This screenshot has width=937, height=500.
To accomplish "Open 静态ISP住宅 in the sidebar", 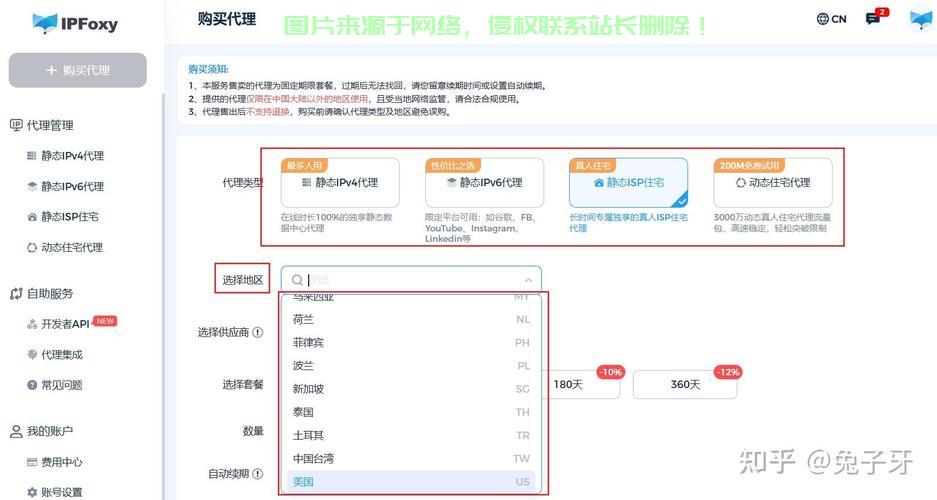I will (x=69, y=217).
